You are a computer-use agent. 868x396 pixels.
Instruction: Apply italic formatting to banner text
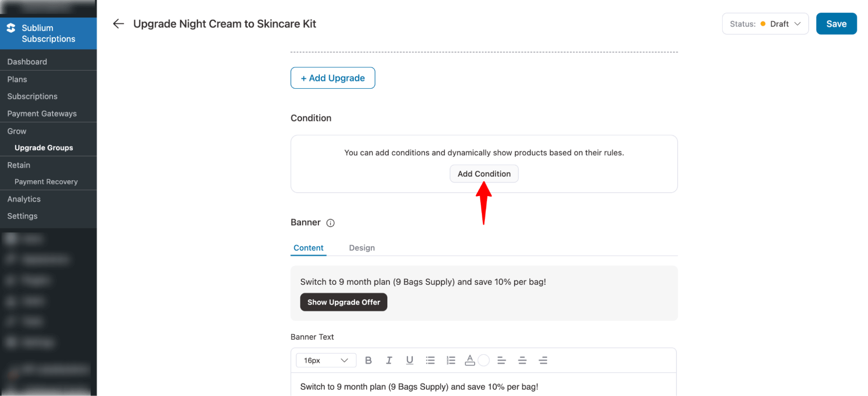[x=389, y=360]
